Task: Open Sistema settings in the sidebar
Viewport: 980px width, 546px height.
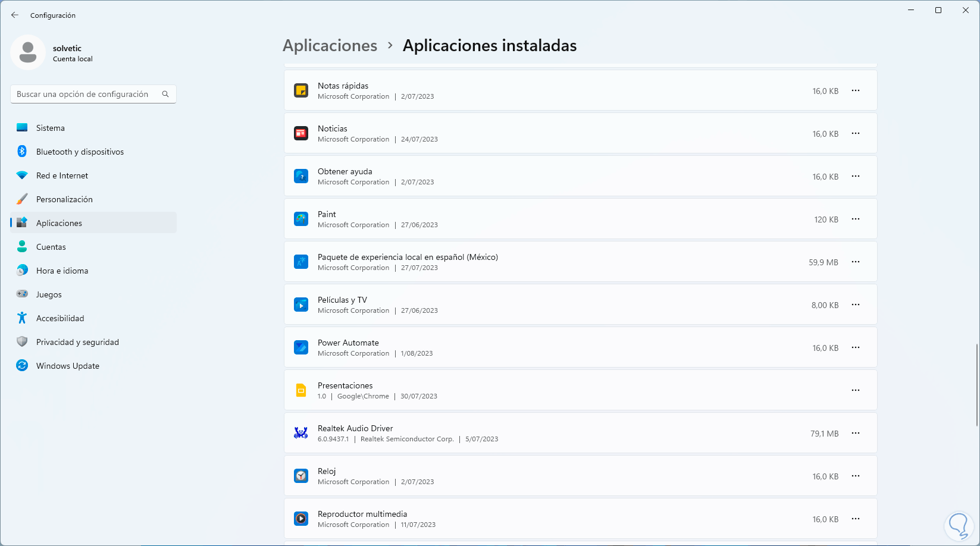Action: point(51,128)
